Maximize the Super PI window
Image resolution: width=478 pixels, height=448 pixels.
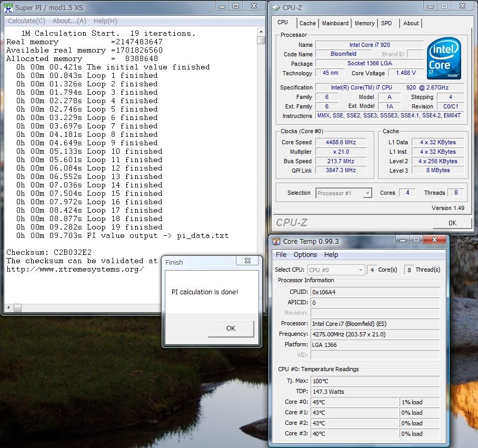pyautogui.click(x=235, y=6)
